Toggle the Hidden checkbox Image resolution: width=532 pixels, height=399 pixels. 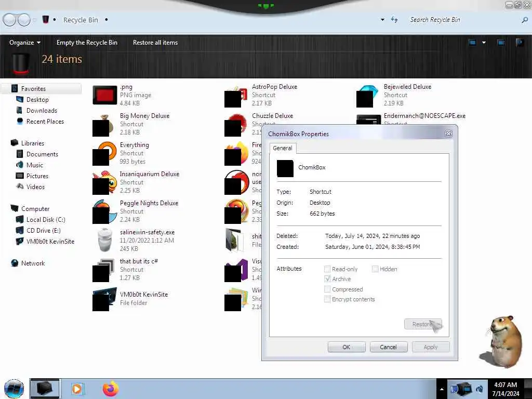pos(375,269)
